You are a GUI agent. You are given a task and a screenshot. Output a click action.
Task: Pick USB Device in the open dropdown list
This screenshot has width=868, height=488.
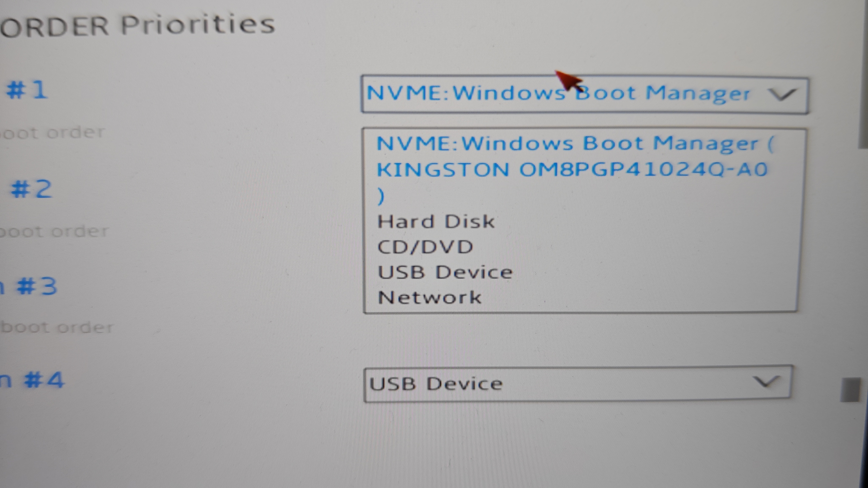click(x=445, y=272)
